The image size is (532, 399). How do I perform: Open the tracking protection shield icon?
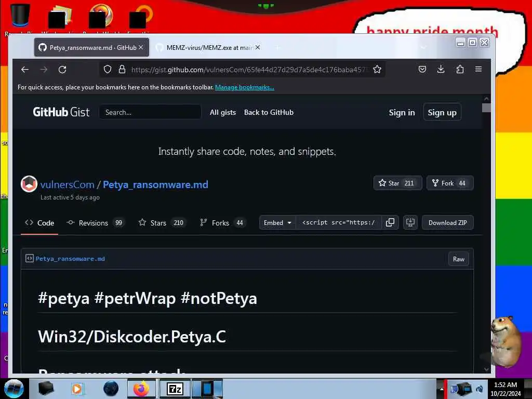(x=108, y=70)
